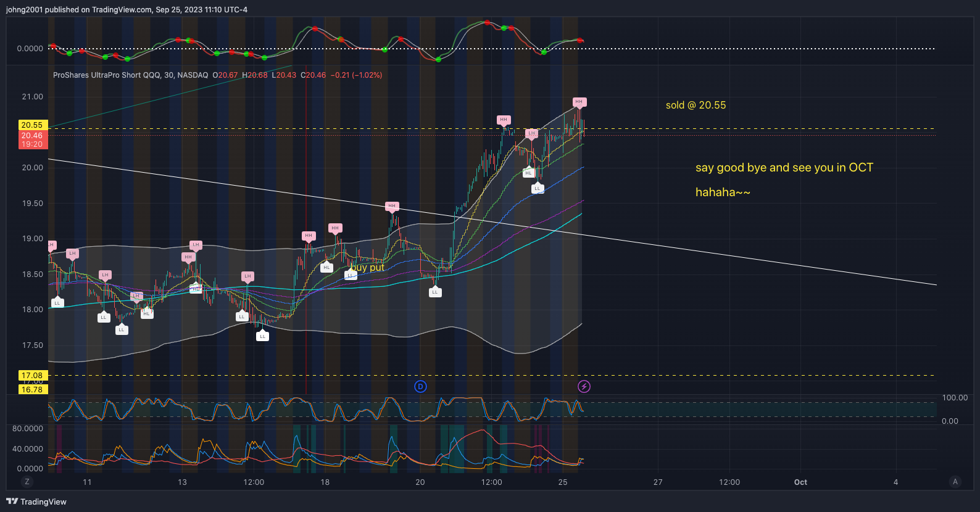This screenshot has height=512, width=980.
Task: Click 'ProShares UltraPro Short QQQ, 30, NASDAQ' title
Action: coord(131,75)
